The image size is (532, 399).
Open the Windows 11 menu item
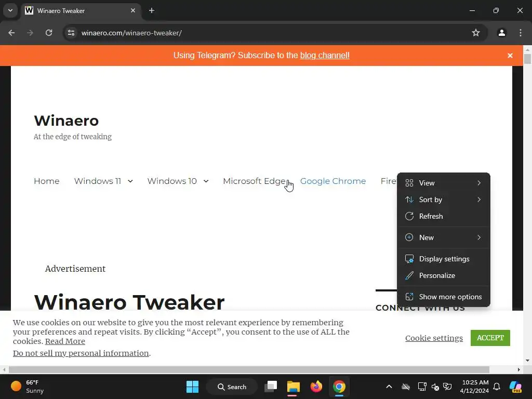[97, 181]
